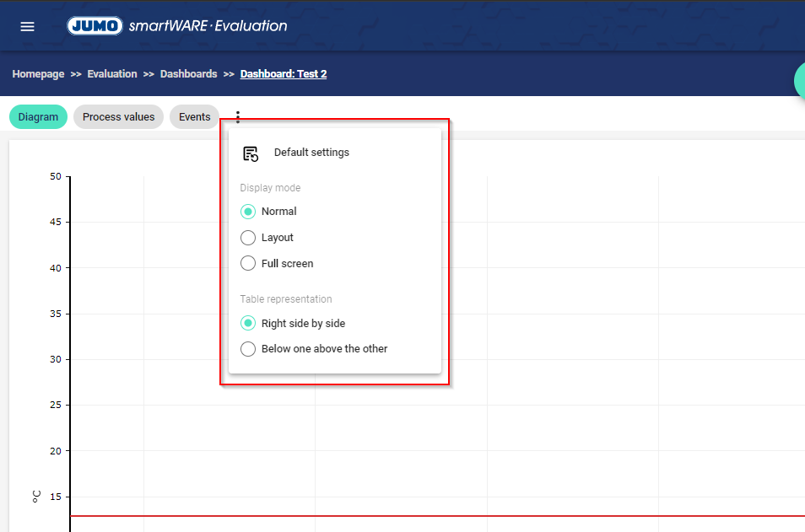This screenshot has width=805, height=532.
Task: Open Evaluation breadcrumb link
Action: (x=112, y=74)
